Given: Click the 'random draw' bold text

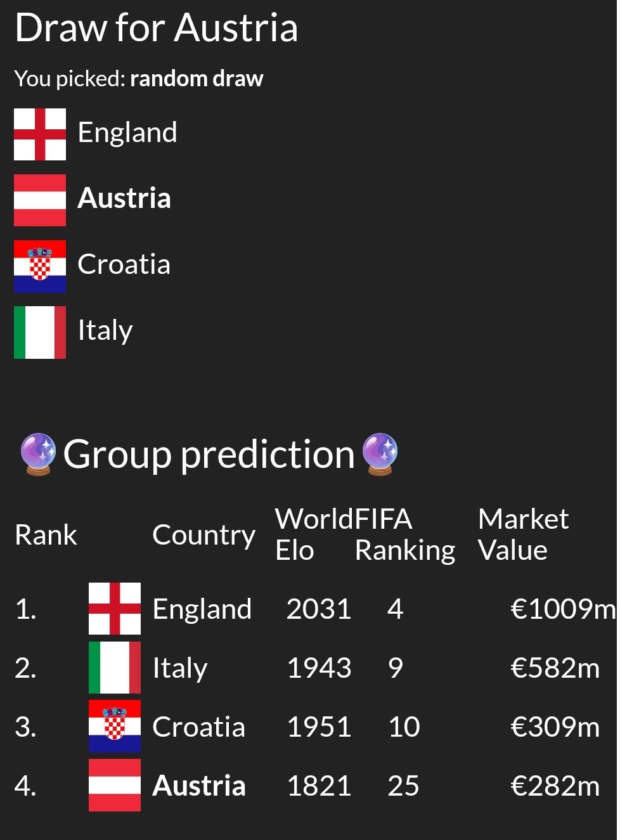Looking at the screenshot, I should tap(197, 79).
